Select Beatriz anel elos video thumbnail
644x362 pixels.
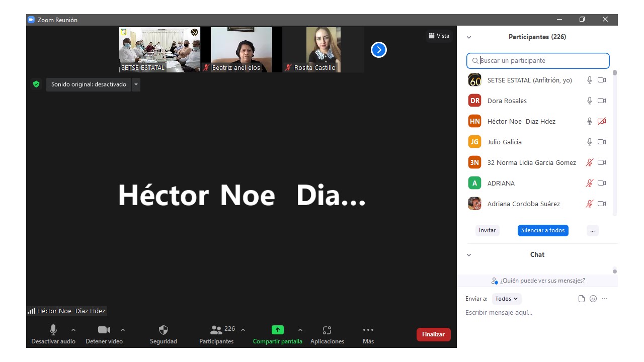coord(242,50)
